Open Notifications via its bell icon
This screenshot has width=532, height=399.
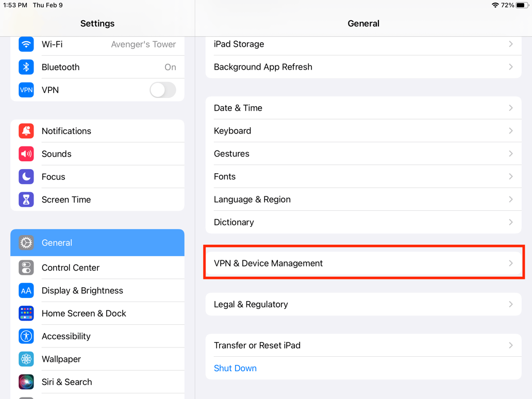(26, 131)
